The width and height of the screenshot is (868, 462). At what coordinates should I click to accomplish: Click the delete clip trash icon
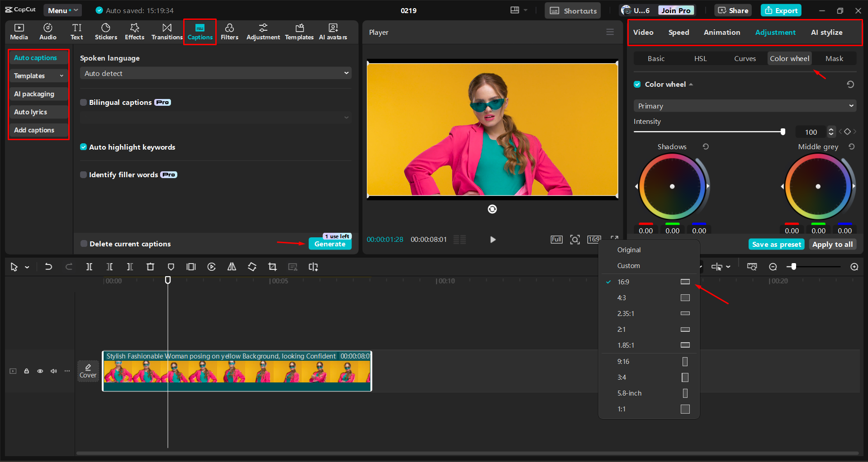click(x=150, y=267)
